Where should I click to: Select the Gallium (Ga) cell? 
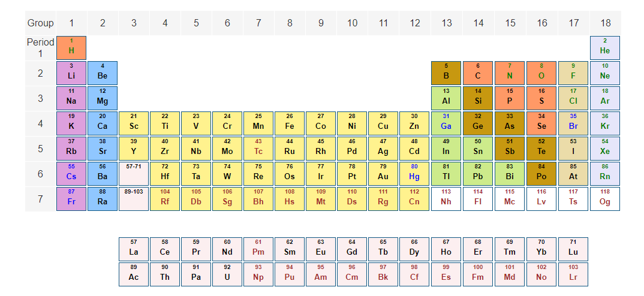(447, 123)
